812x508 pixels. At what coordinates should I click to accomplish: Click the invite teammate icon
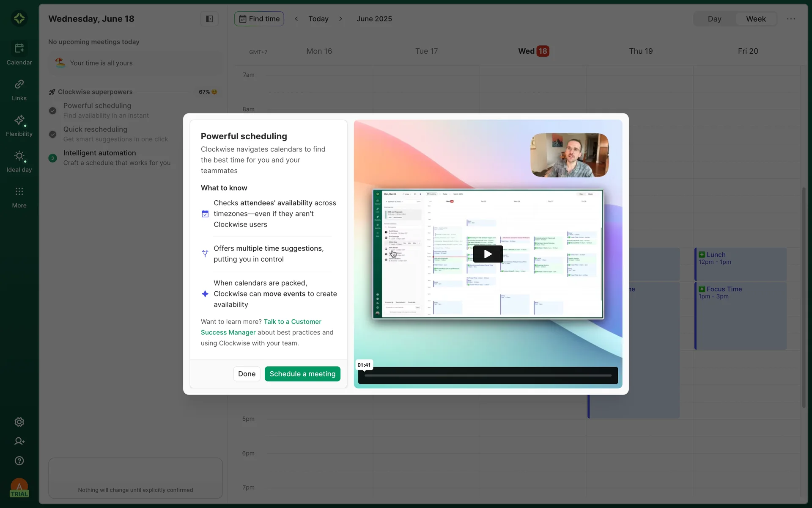point(19,441)
